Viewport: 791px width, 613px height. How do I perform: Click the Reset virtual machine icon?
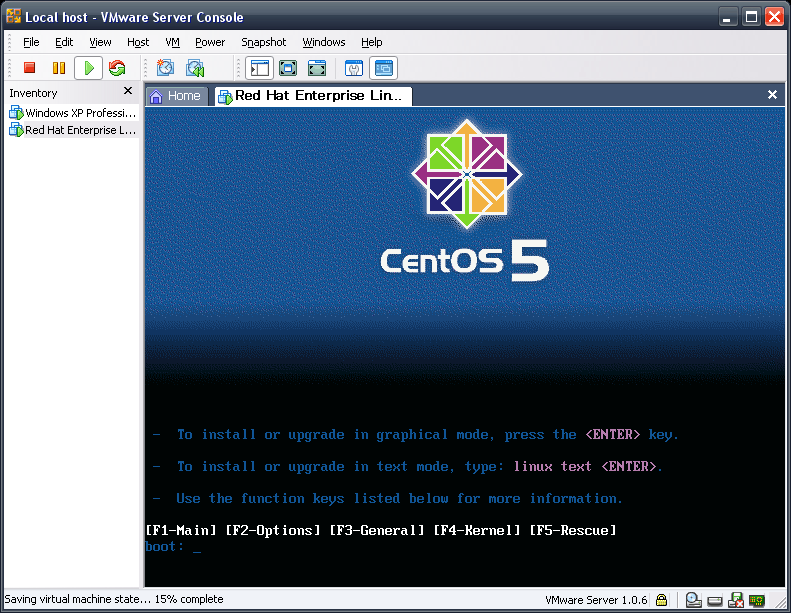click(x=117, y=68)
